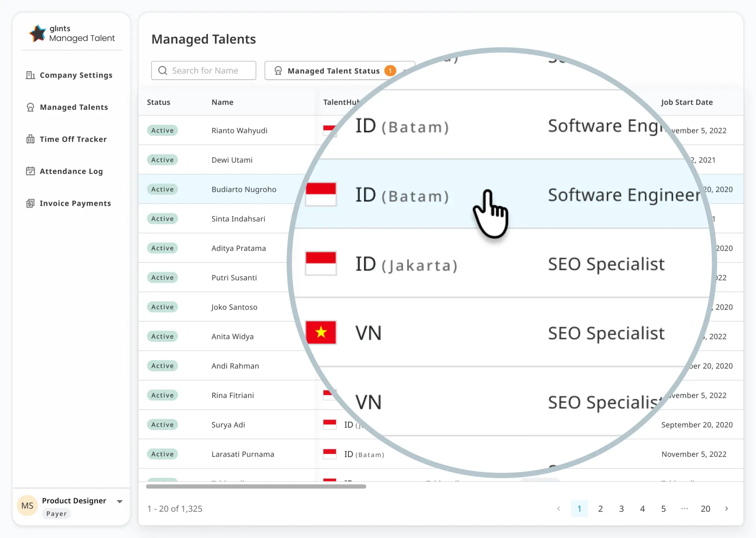The height and width of the screenshot is (538, 756).
Task: Select the Managed Talents badge icon
Action: point(31,107)
